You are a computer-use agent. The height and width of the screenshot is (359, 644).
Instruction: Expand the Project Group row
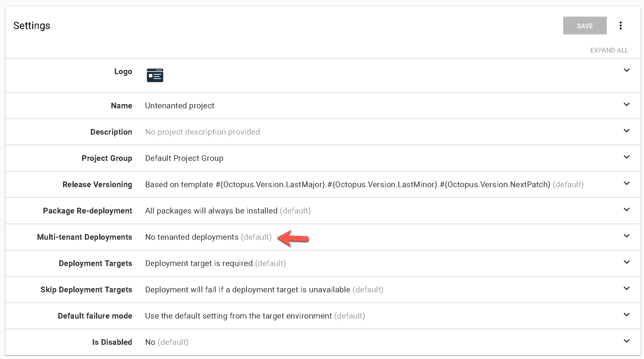click(626, 158)
